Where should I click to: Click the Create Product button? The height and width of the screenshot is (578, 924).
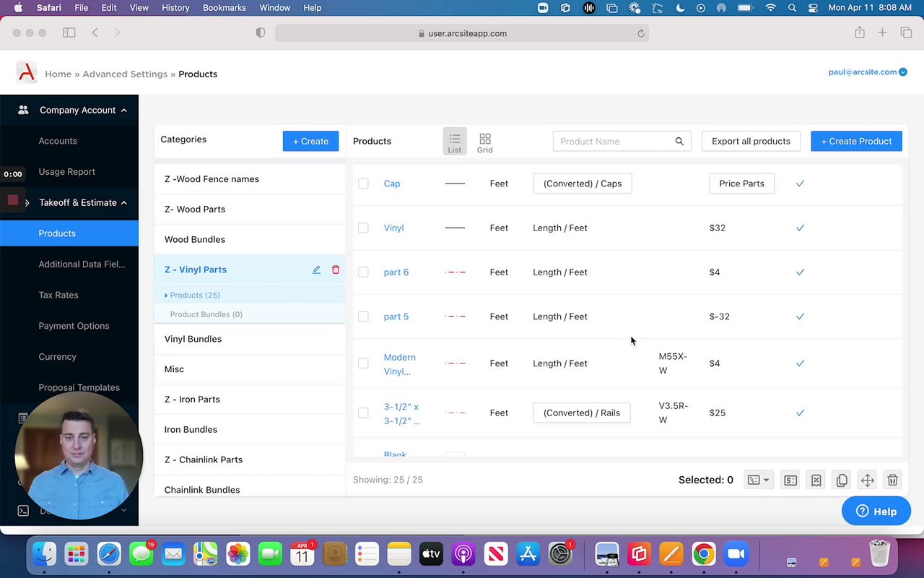(856, 141)
